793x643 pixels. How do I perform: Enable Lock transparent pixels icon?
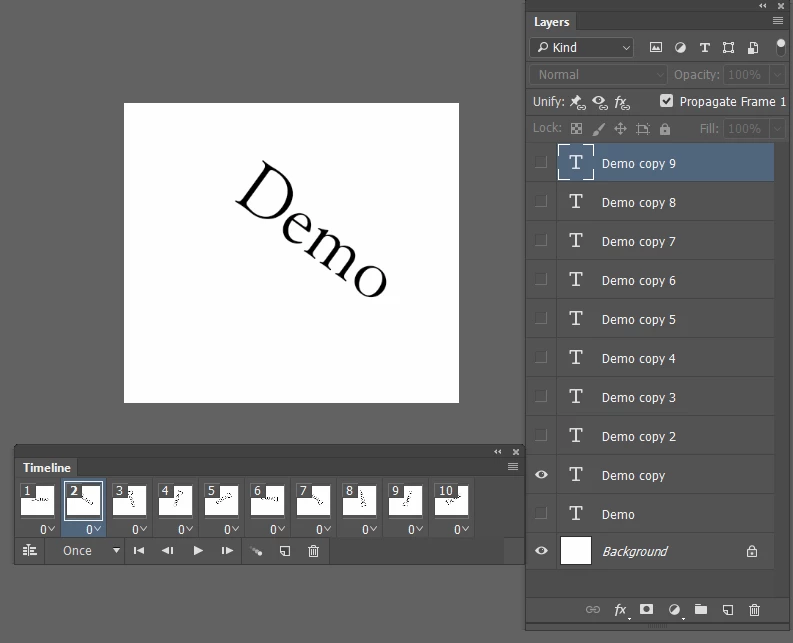coord(576,128)
